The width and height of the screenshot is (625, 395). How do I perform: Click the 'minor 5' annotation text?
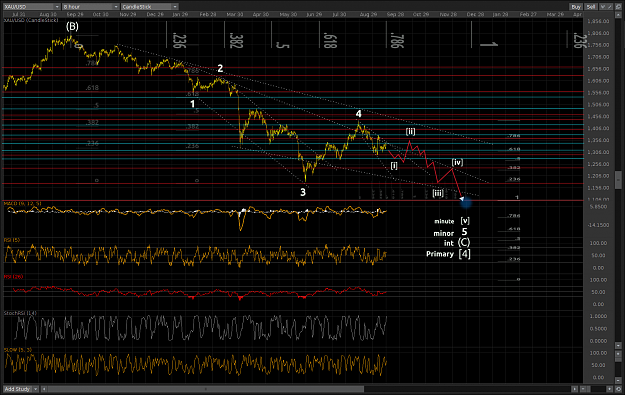(x=450, y=232)
